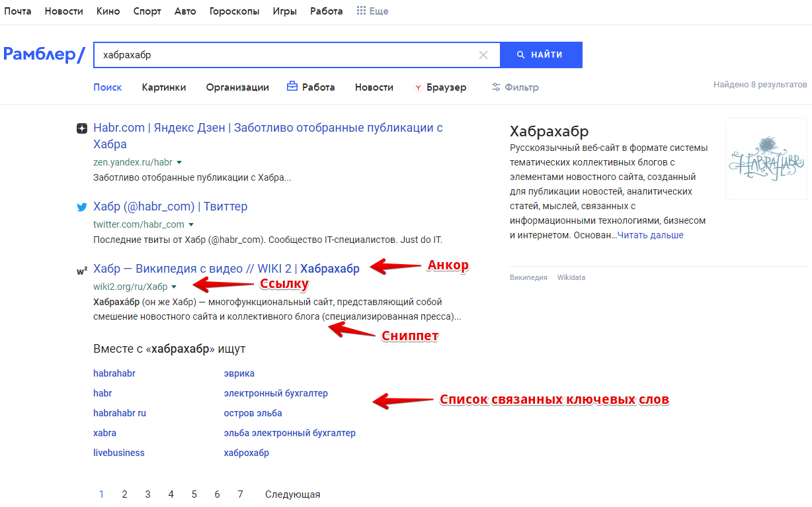Switch to the Организации tab
812x507 pixels.
tap(237, 87)
